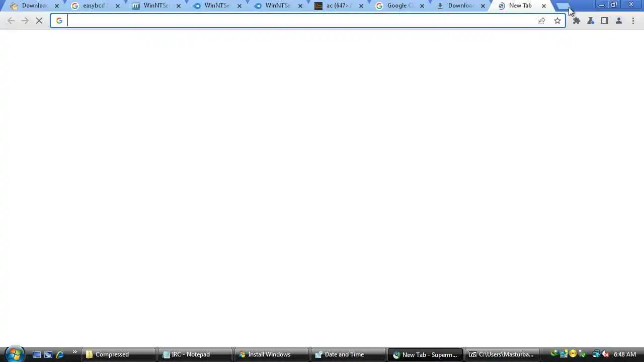Image resolution: width=644 pixels, height=362 pixels.
Task: Open the three-dot browser menu
Action: pyautogui.click(x=633, y=21)
